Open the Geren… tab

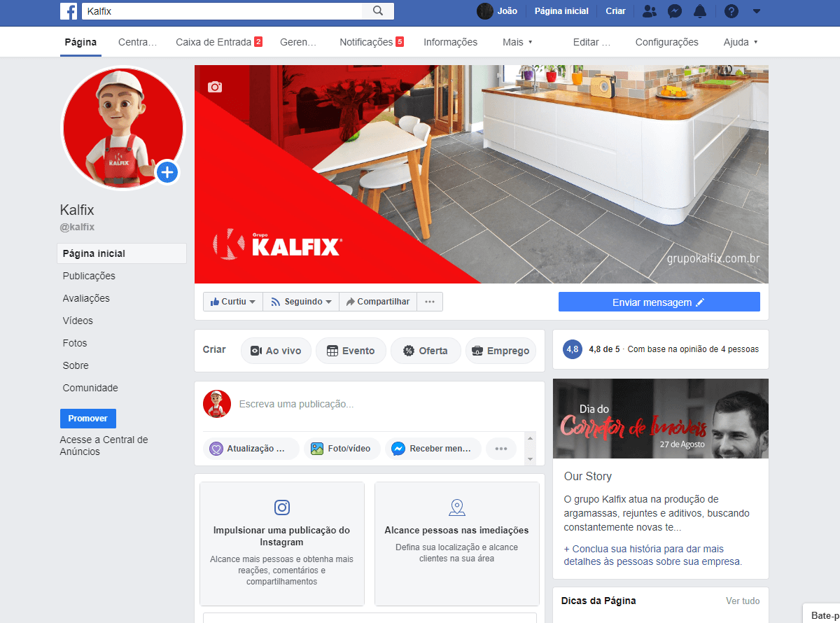point(299,42)
